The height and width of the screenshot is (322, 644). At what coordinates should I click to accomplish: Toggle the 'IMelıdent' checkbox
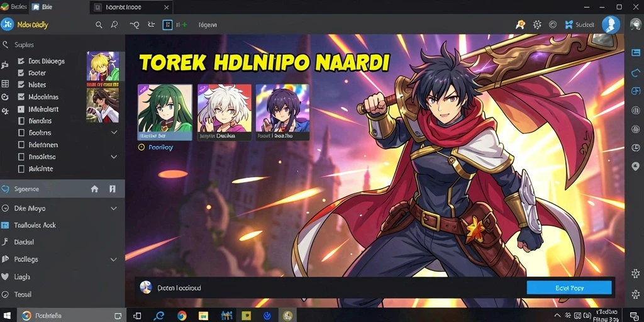click(x=21, y=109)
